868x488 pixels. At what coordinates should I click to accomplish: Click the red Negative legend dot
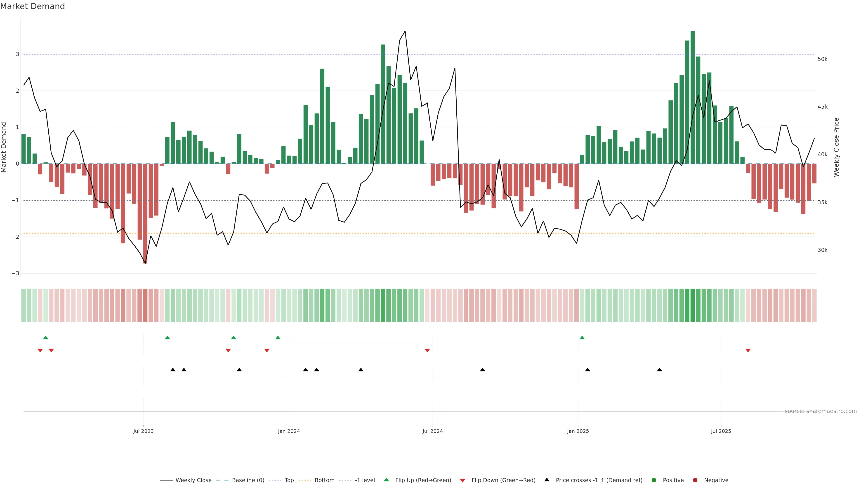point(695,480)
